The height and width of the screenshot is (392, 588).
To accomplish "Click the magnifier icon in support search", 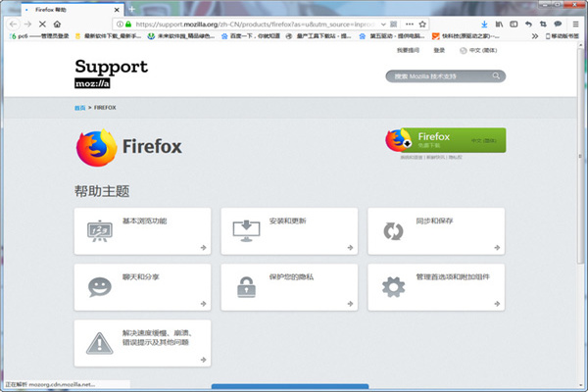I will 496,76.
